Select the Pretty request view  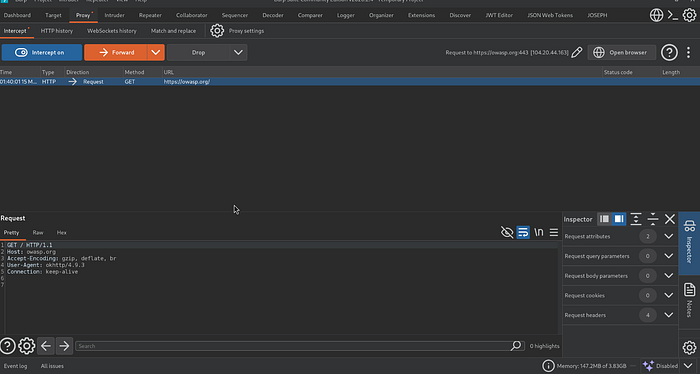(x=12, y=233)
